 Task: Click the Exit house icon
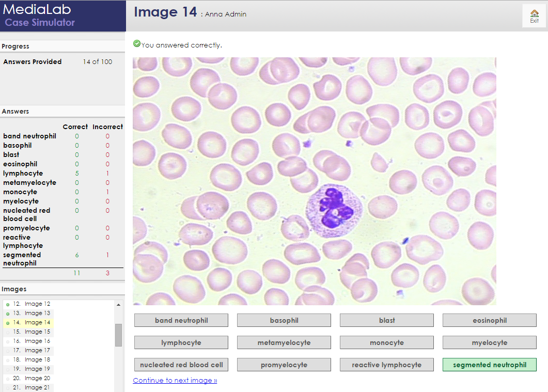click(535, 15)
